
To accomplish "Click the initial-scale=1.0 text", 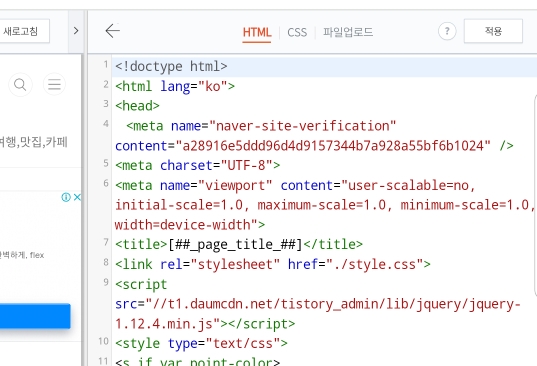I will coord(179,205).
